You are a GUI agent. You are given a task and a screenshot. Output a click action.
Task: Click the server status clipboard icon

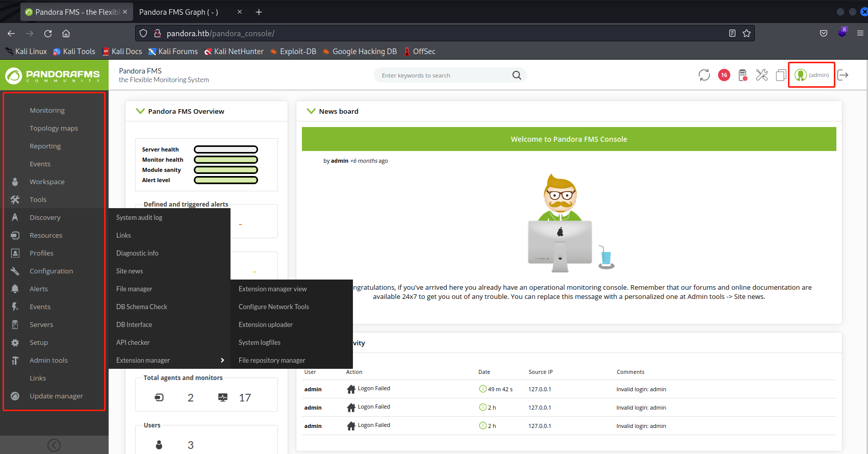743,75
